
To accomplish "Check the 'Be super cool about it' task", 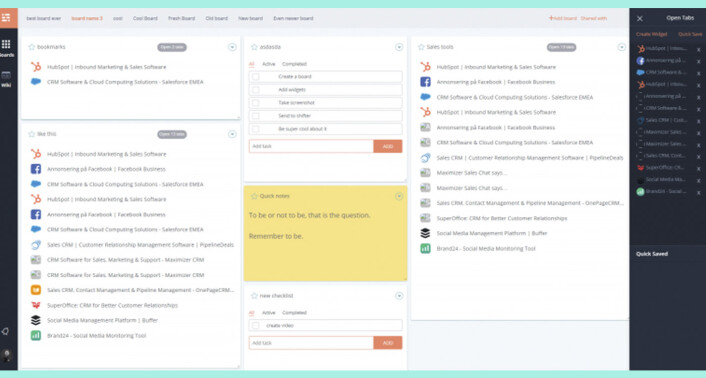I will 255,129.
